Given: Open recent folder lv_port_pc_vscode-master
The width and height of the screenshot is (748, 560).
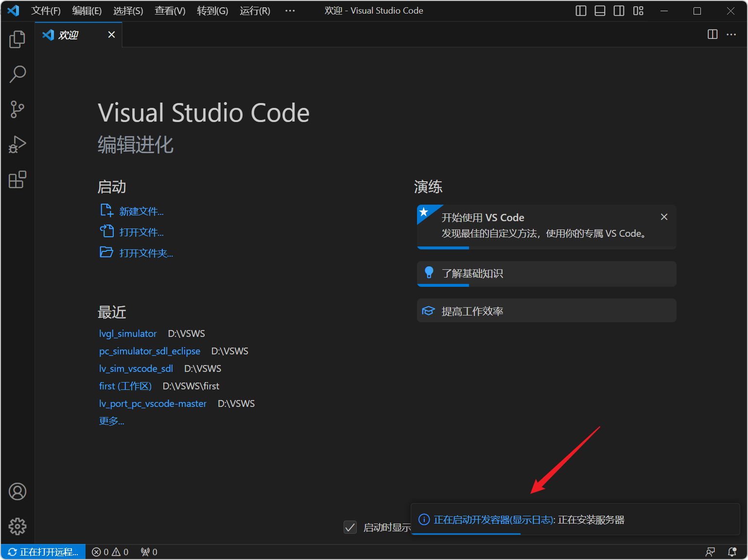Looking at the screenshot, I should click(x=153, y=403).
